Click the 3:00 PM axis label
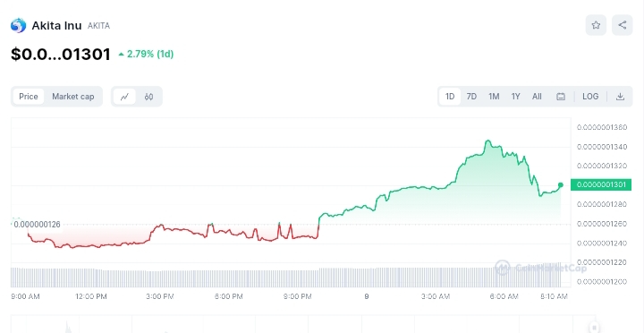The width and height of the screenshot is (644, 333). click(x=160, y=296)
